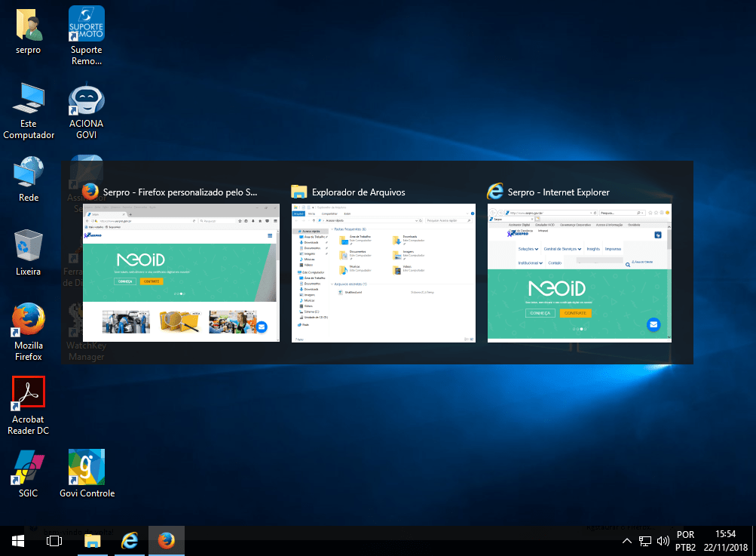
Task: Expand the hidden system tray icons chevron
Action: click(x=627, y=541)
